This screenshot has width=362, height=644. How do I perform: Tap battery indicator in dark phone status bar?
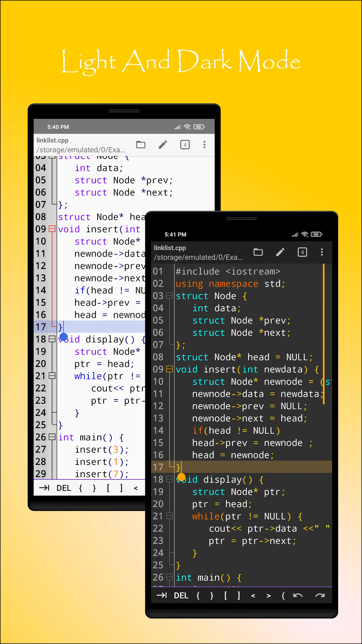click(317, 234)
